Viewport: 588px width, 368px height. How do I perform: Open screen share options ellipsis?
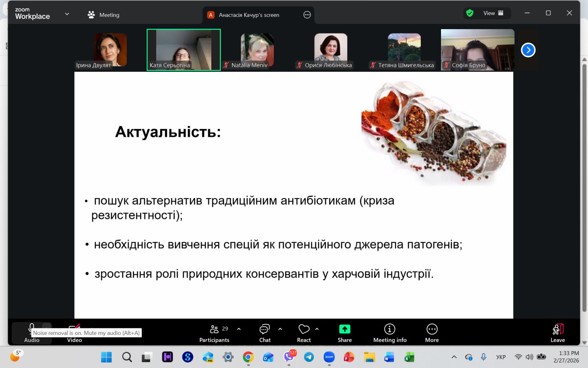(x=307, y=15)
